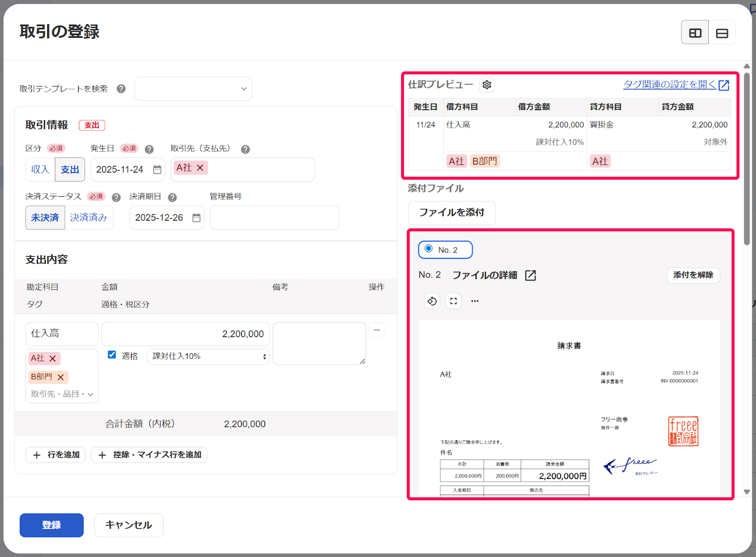Rotate the attached invoice preview
Image resolution: width=756 pixels, height=557 pixels.
click(431, 301)
